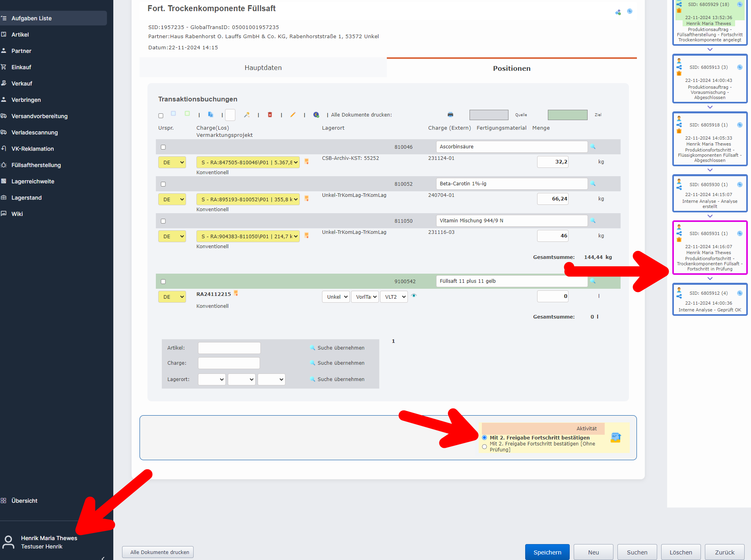Open the Unkel location dropdown
Screen dimensions: 751x560
[336, 296]
